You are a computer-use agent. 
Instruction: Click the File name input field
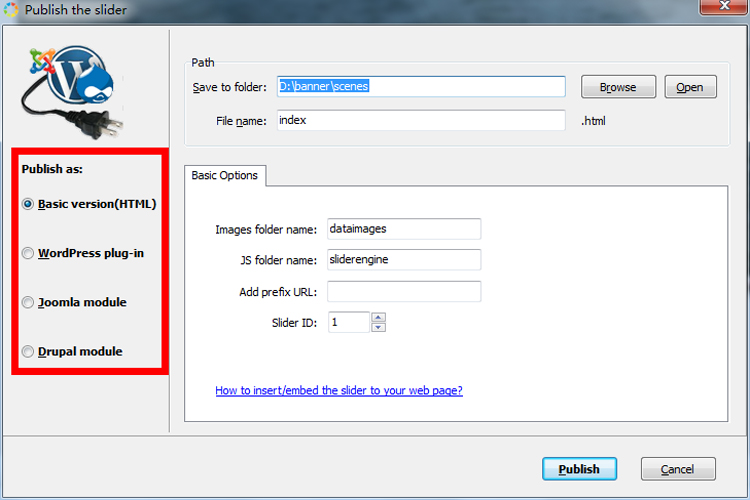[421, 120]
